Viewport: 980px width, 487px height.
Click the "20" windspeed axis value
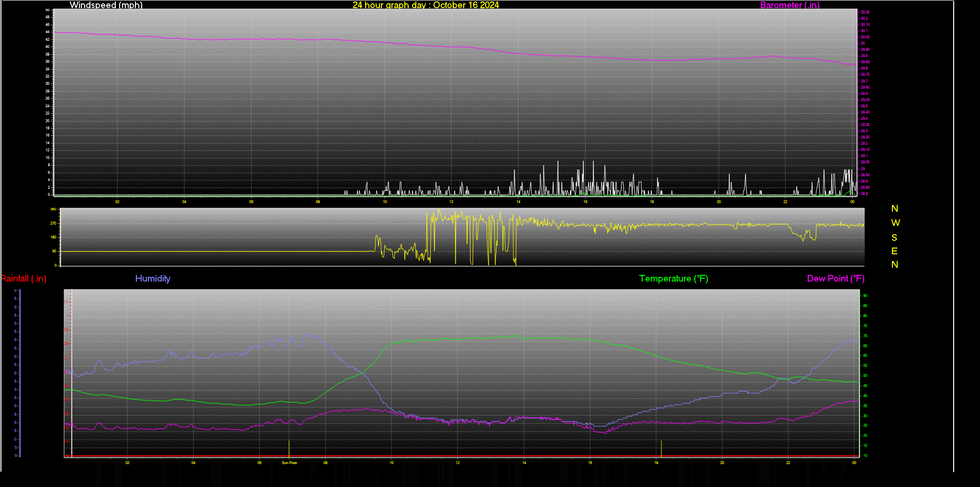47,121
